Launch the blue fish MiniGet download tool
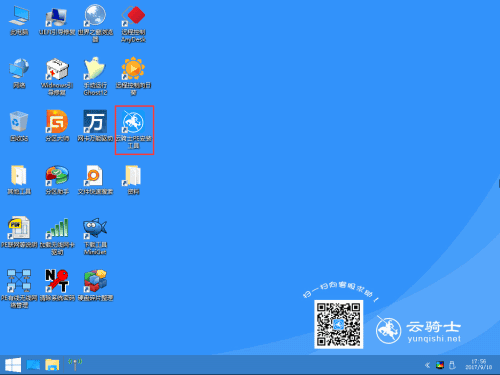The height and width of the screenshot is (375, 500). point(95,236)
